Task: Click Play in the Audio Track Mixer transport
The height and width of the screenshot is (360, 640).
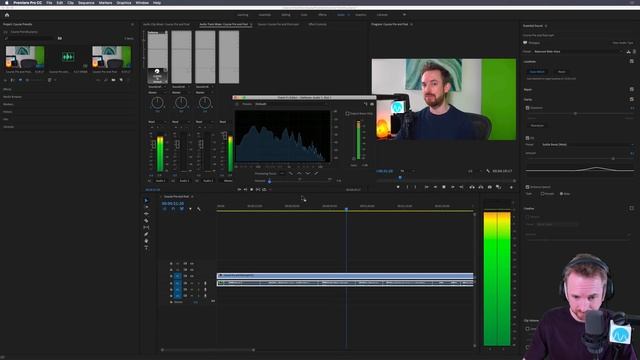Action: click(x=251, y=189)
